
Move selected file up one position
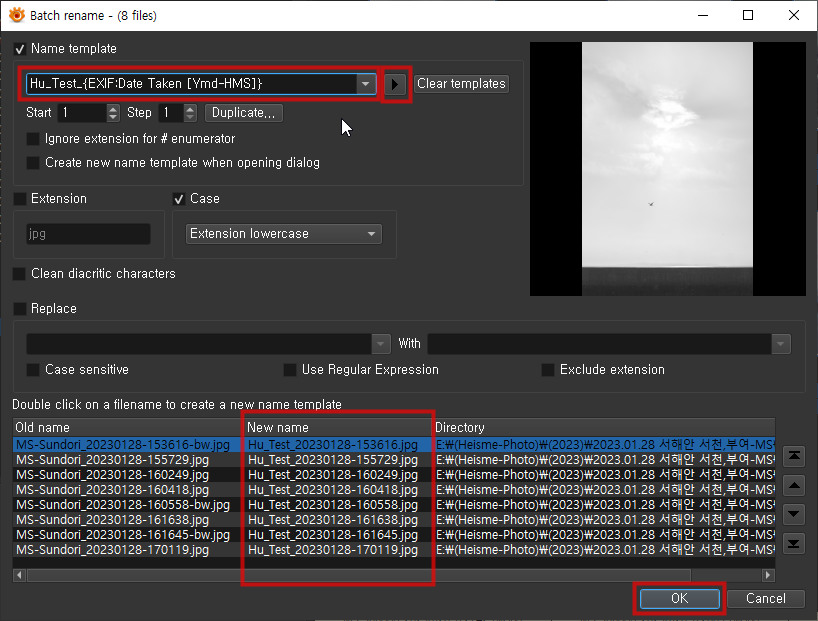pos(792,485)
